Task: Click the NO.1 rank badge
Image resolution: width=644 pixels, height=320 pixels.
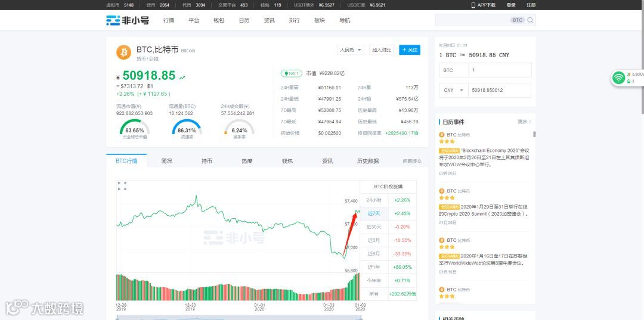Action: 291,73
